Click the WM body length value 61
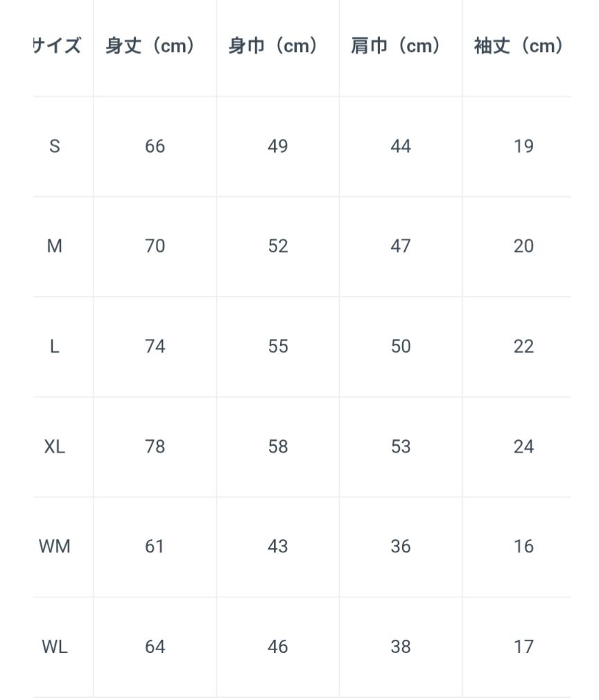This screenshot has width=599, height=700. click(155, 547)
